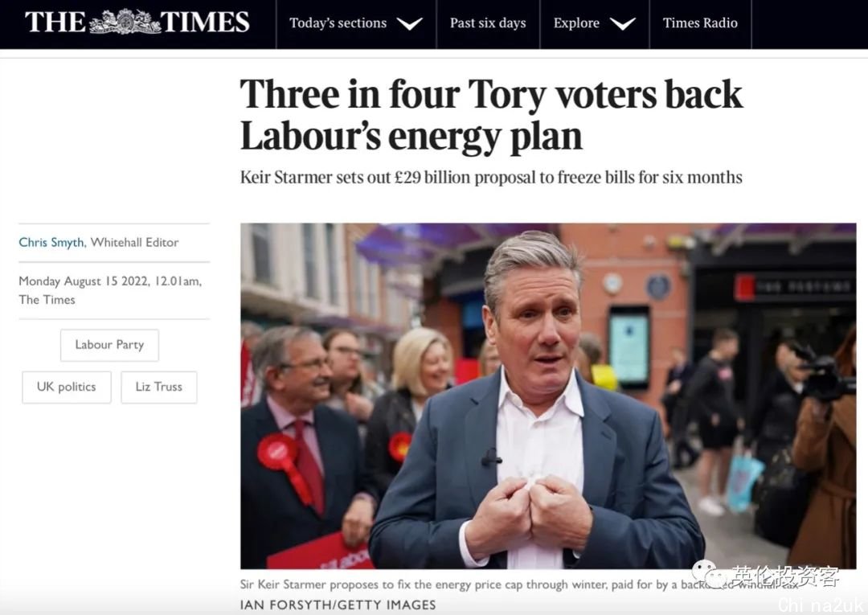Viewport: 868px width, 615px height.
Task: Expand Today's sections chevron
Action: [x=409, y=23]
